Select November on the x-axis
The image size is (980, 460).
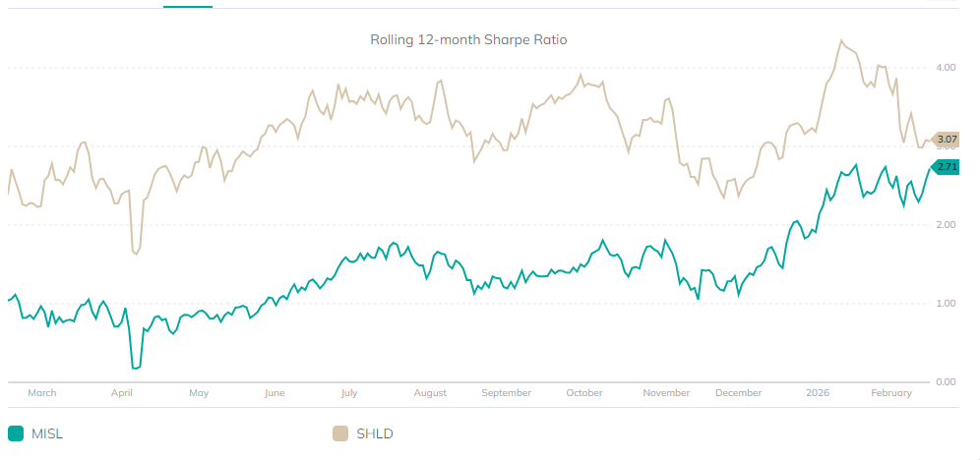[x=666, y=393]
